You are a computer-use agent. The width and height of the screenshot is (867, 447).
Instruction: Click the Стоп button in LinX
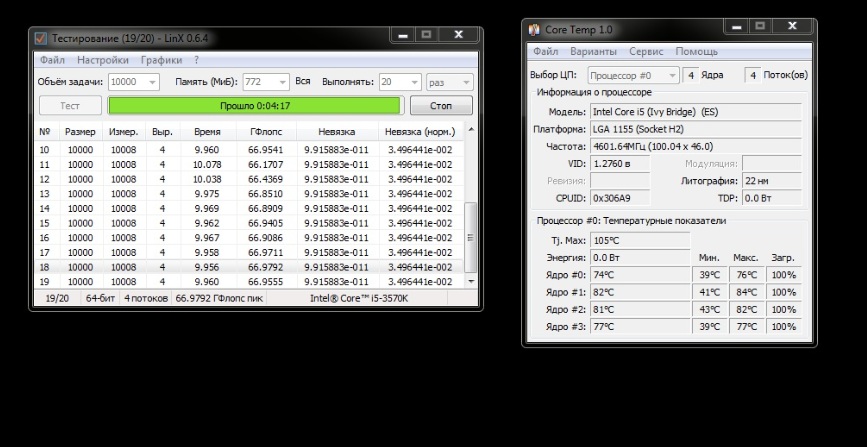tap(441, 105)
